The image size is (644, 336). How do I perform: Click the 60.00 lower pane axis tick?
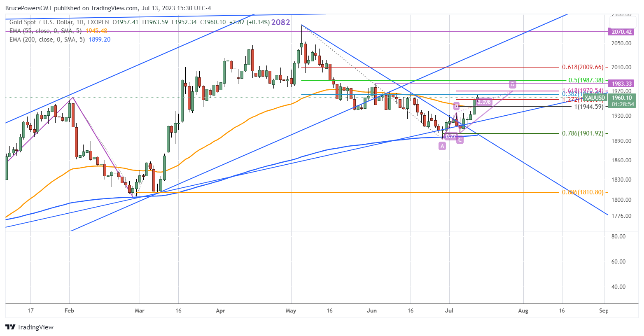coord(619,261)
